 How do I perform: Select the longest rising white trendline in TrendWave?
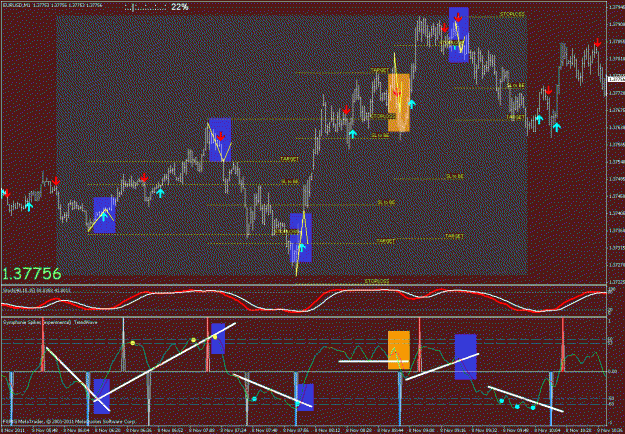tap(166, 361)
